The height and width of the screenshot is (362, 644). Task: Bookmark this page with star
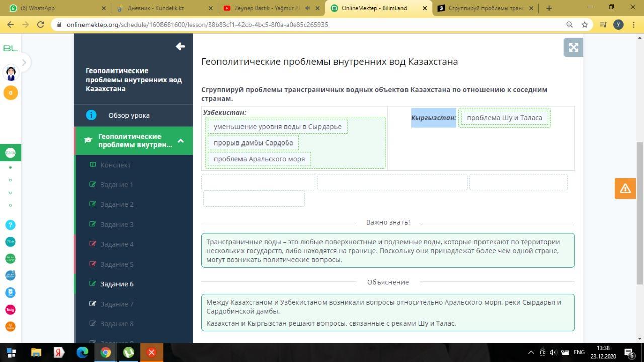point(584,24)
